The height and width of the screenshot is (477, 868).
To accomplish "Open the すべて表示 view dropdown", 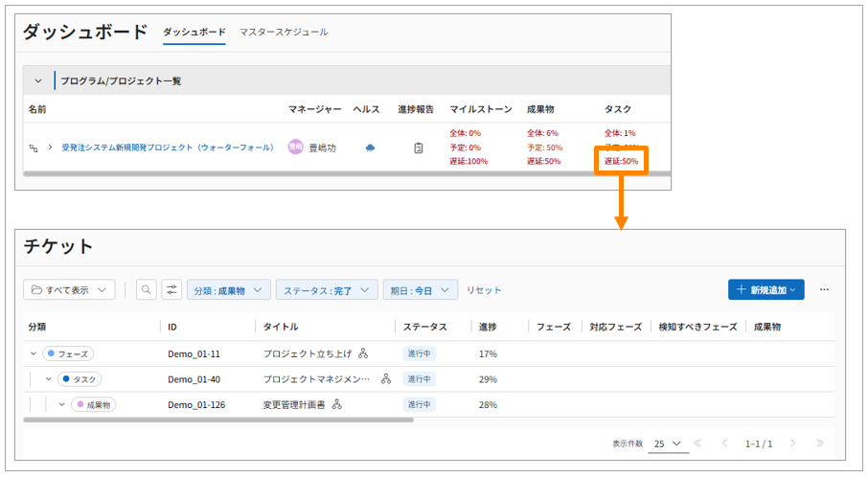I will pyautogui.click(x=69, y=290).
